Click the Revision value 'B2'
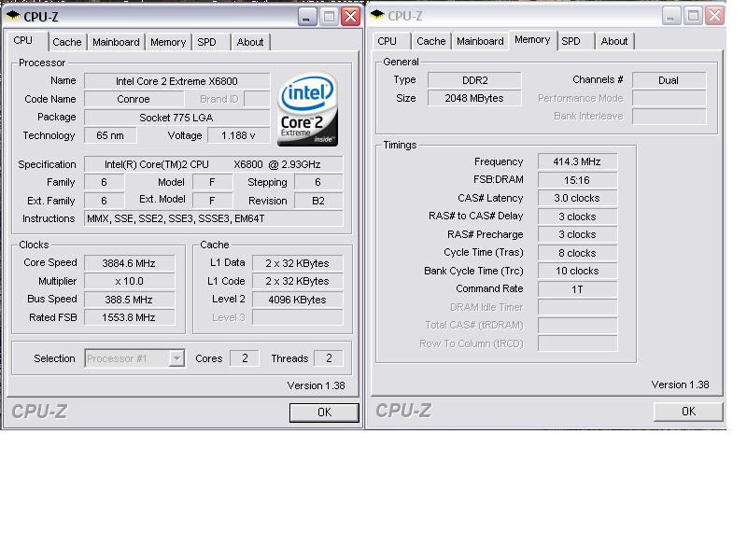747x560 pixels. [x=318, y=201]
